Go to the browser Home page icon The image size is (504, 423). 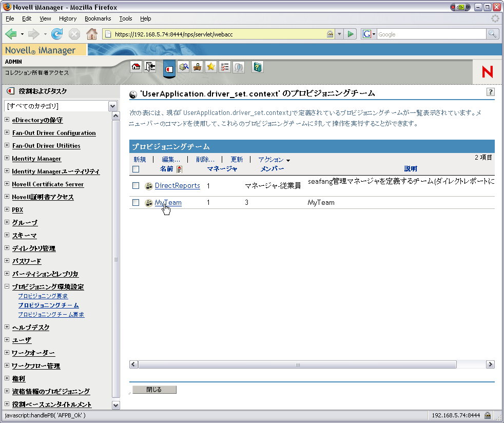coord(92,34)
